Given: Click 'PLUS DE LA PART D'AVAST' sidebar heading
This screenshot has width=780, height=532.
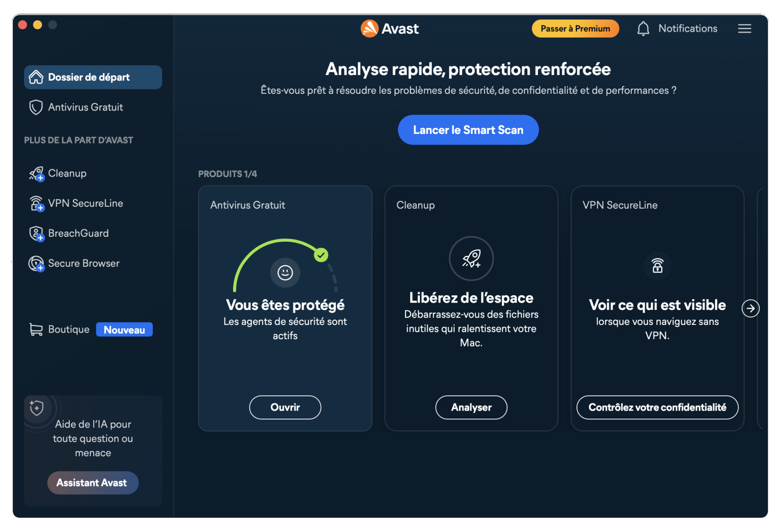Looking at the screenshot, I should [x=78, y=140].
